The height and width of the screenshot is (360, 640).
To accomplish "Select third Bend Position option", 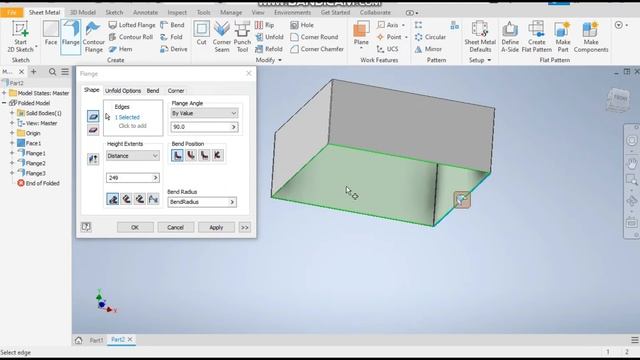I will pos(204,155).
